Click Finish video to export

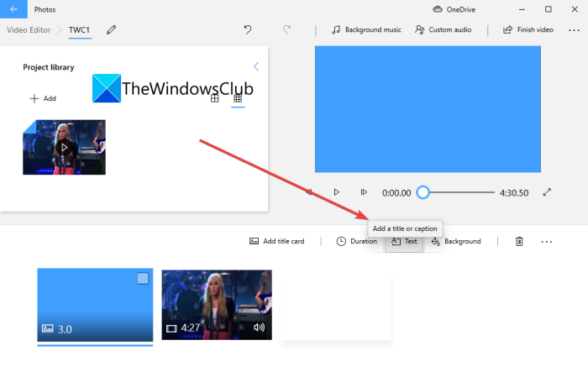[x=528, y=29]
